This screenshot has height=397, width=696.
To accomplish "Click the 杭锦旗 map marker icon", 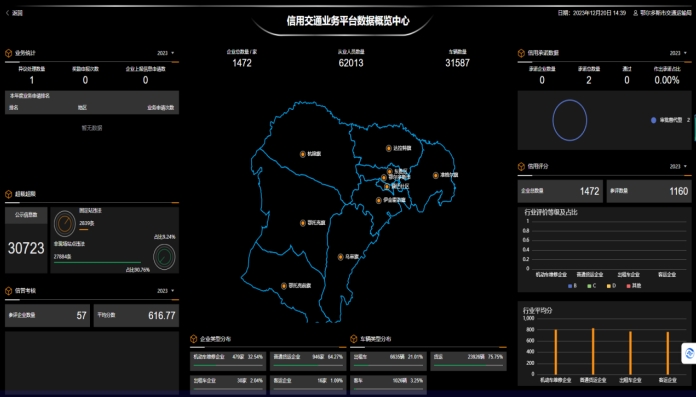I will tap(303, 154).
